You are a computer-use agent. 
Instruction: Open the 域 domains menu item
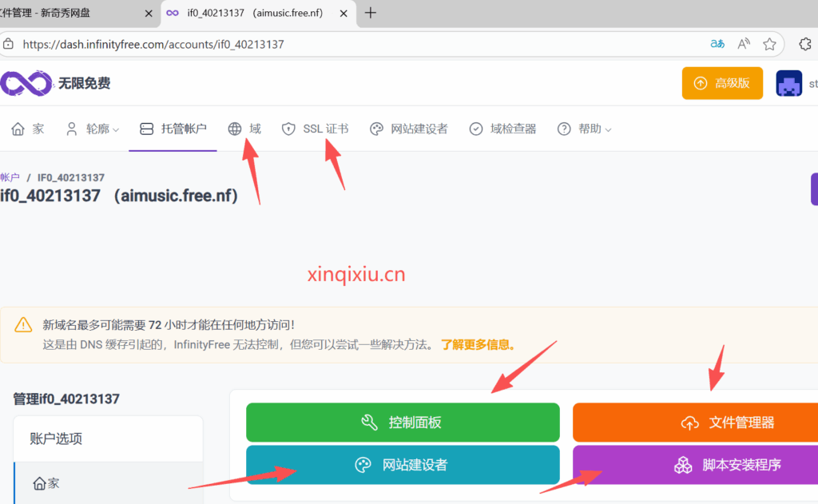coord(244,129)
